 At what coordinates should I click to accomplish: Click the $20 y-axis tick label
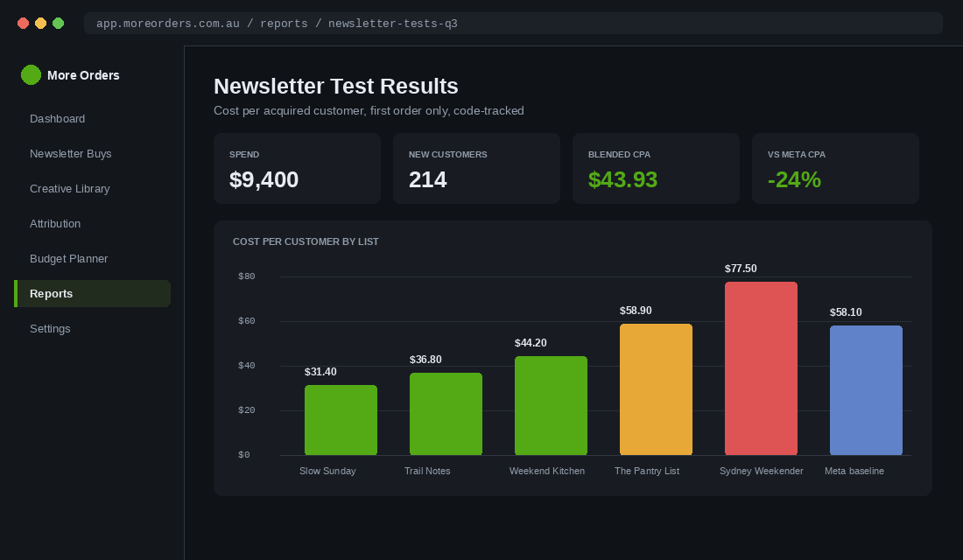click(x=247, y=410)
